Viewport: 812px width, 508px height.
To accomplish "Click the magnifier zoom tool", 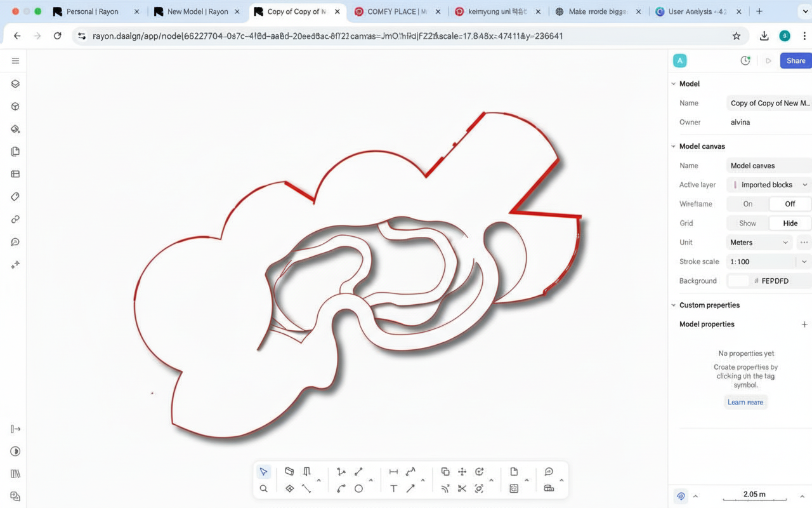I will point(263,488).
